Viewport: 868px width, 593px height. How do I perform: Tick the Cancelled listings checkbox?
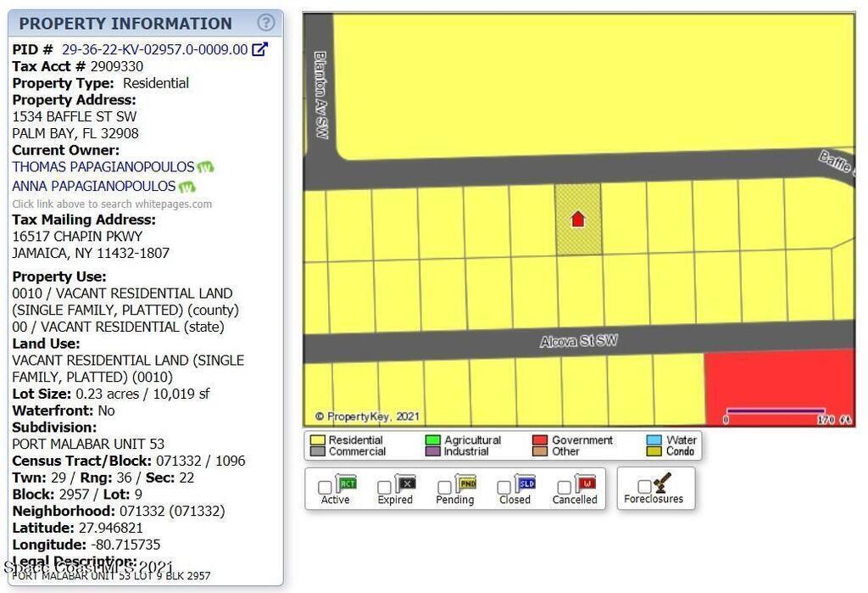[x=565, y=488]
